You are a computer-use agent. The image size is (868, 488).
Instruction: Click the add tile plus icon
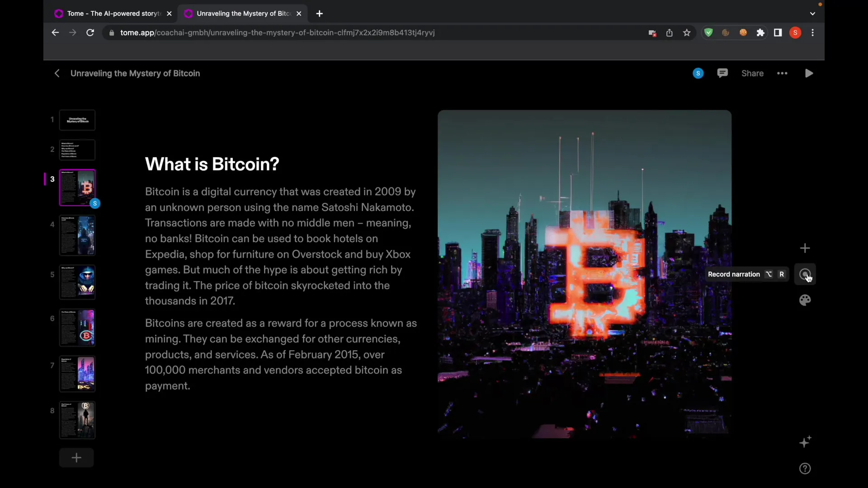pyautogui.click(x=805, y=248)
